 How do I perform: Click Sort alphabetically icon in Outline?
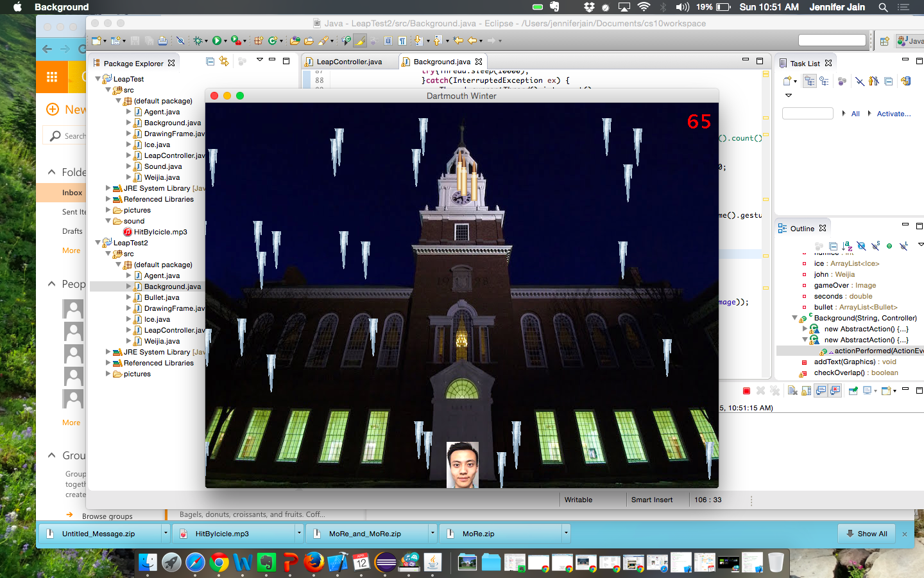point(847,246)
